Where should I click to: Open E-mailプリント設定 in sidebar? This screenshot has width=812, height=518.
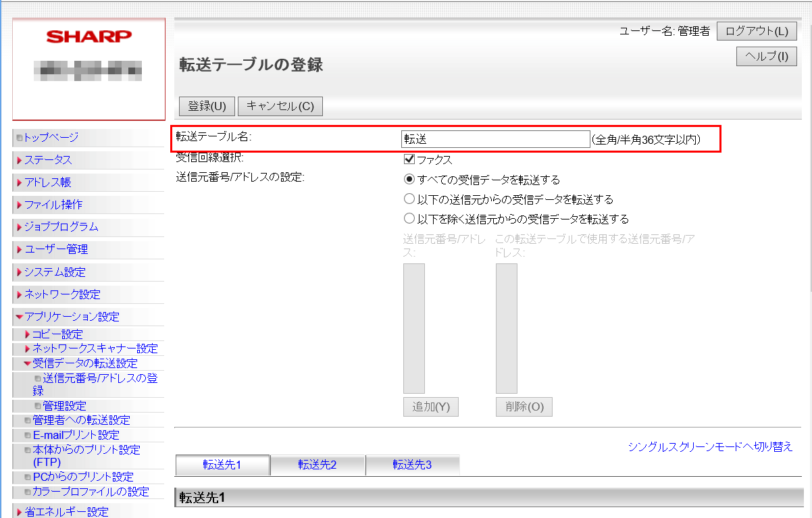pyautogui.click(x=76, y=435)
